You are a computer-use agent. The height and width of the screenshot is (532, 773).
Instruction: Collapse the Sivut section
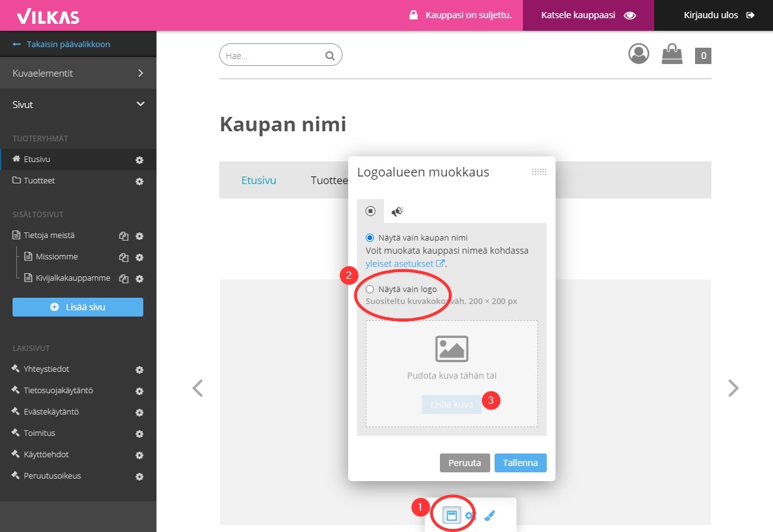click(78, 105)
